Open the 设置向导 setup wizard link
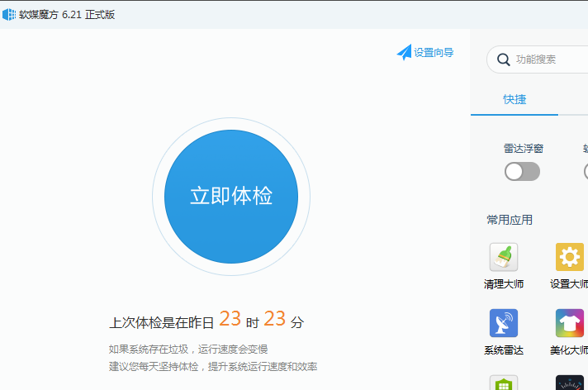 [434, 53]
